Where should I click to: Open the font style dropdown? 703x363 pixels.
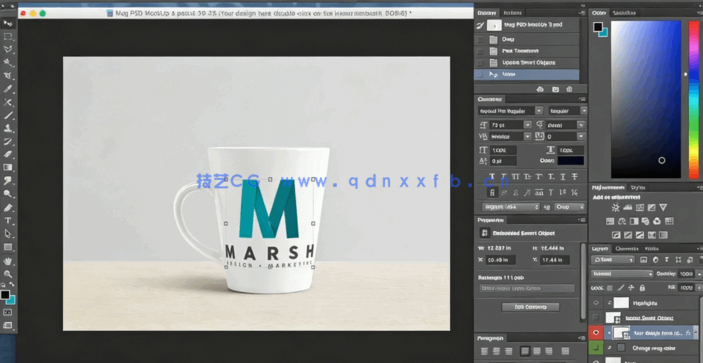pyautogui.click(x=584, y=110)
